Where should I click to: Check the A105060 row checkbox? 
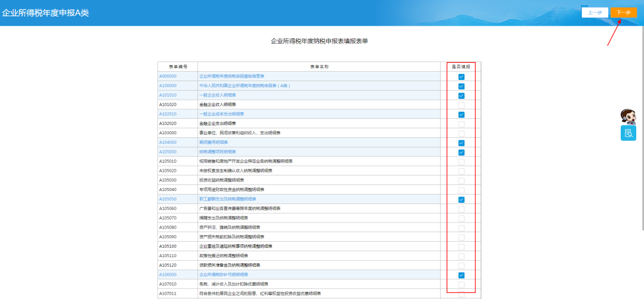point(461,209)
